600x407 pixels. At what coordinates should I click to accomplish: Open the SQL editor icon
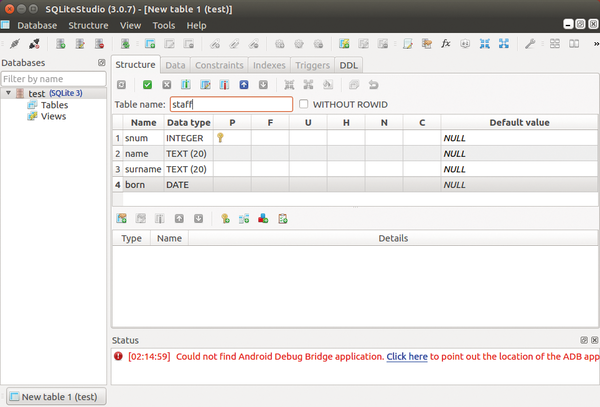[x=408, y=44]
